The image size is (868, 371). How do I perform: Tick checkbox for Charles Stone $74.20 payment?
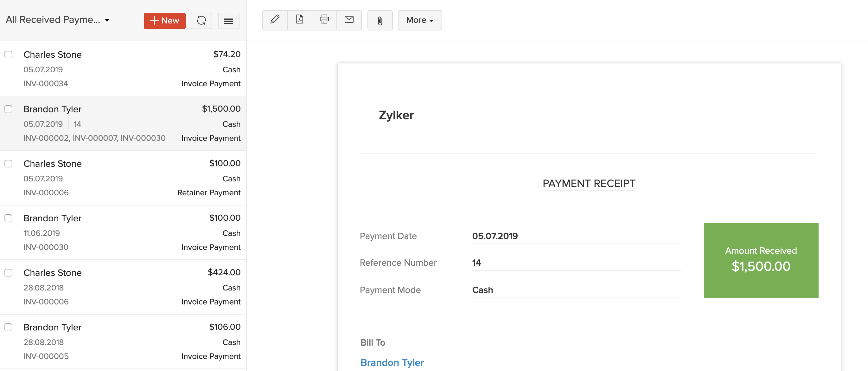(x=9, y=55)
